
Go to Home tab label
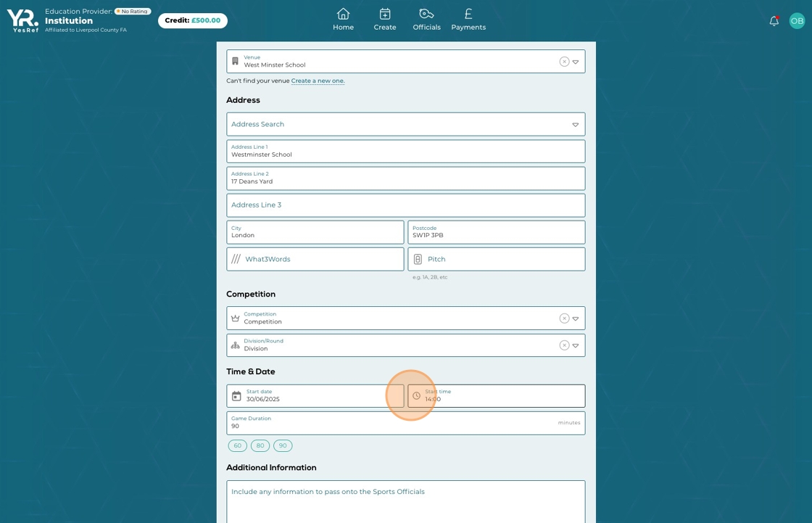[x=344, y=27]
